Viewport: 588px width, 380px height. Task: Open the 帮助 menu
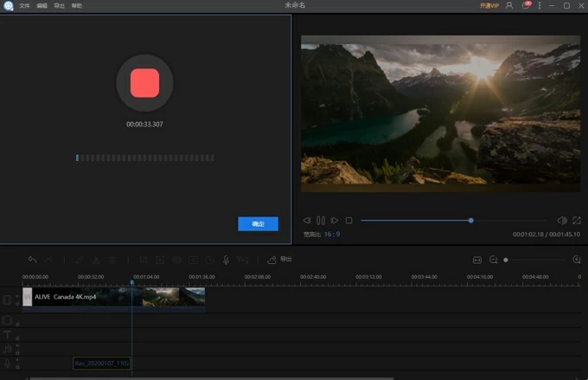[x=77, y=5]
